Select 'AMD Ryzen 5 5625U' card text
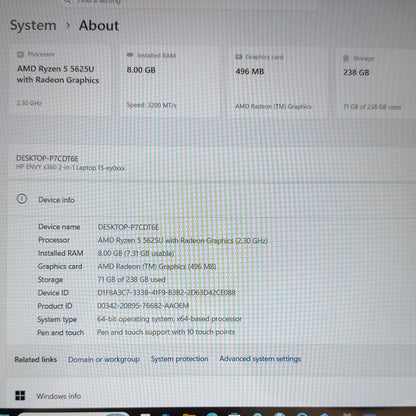The width and height of the screenshot is (416, 416). pos(56,69)
